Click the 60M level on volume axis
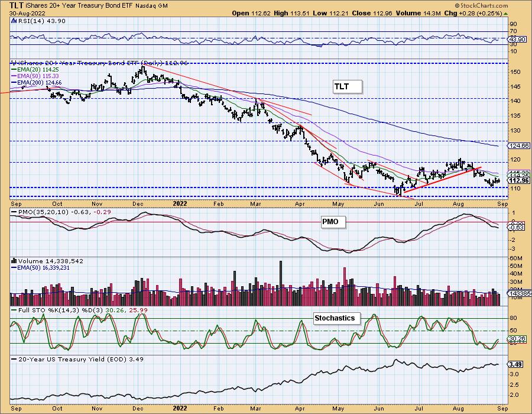The image size is (532, 414). 515,258
